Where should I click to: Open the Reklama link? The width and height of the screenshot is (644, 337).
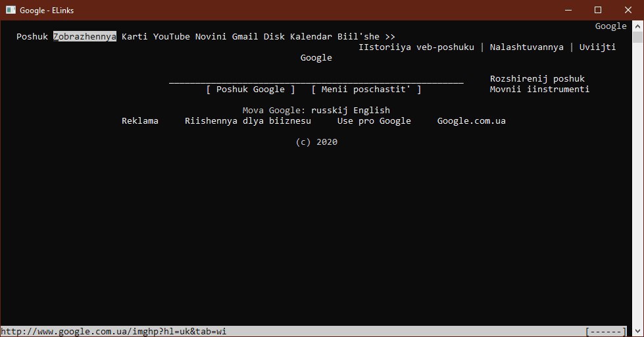tap(140, 121)
